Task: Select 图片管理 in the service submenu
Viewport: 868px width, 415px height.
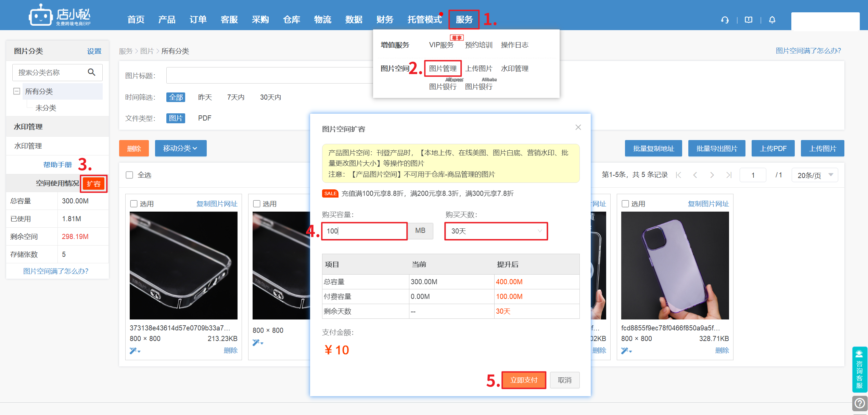Action: point(443,68)
